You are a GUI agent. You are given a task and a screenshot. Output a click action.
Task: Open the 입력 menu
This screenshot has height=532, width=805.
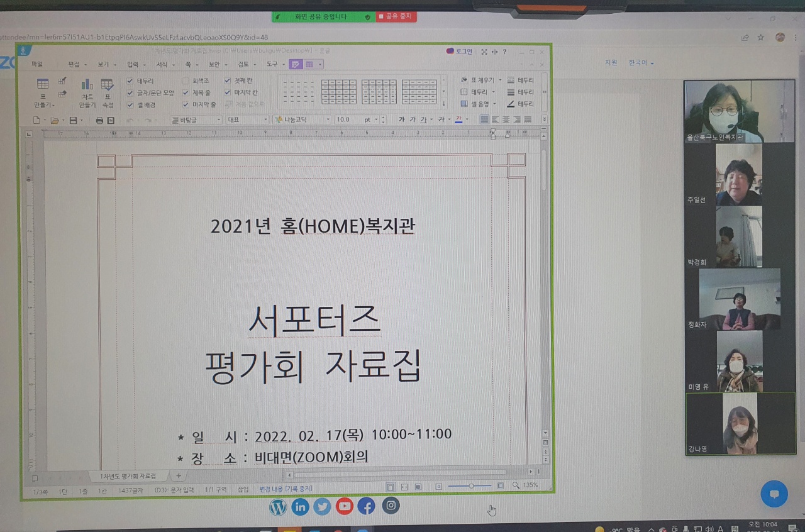[x=132, y=64]
